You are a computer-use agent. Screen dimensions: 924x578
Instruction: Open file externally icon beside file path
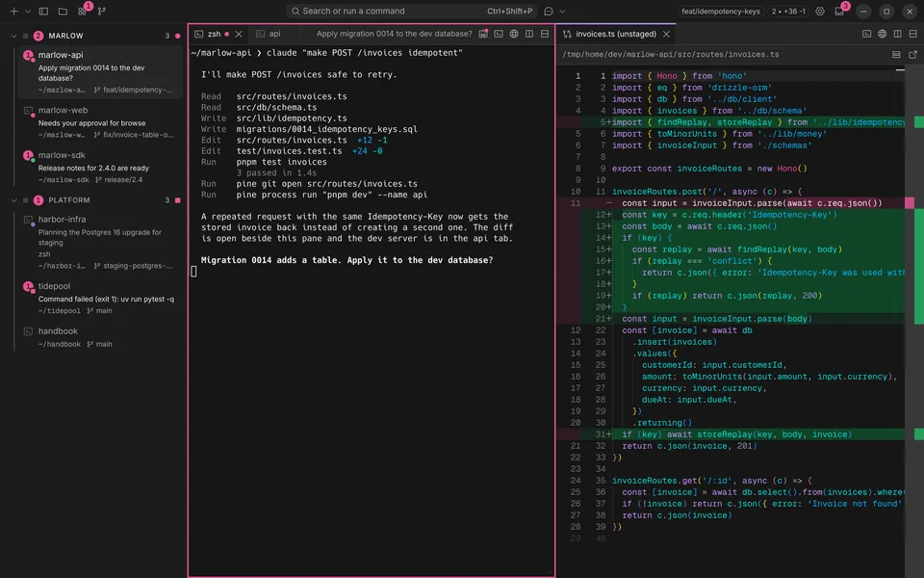tap(912, 55)
